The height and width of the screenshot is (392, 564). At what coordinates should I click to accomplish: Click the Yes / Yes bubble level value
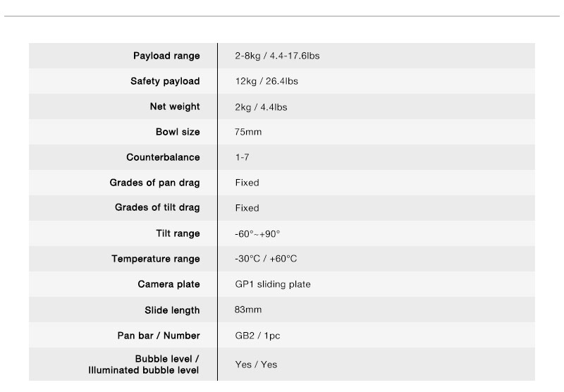[x=256, y=365]
